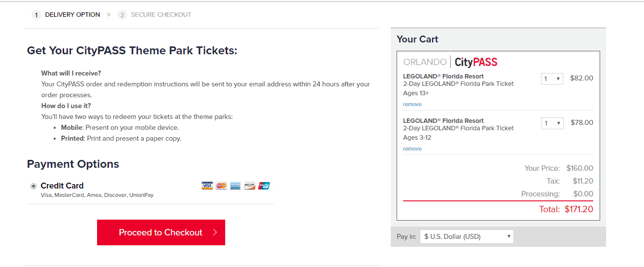
Task: Click the step 1 circle number icon
Action: click(x=36, y=15)
